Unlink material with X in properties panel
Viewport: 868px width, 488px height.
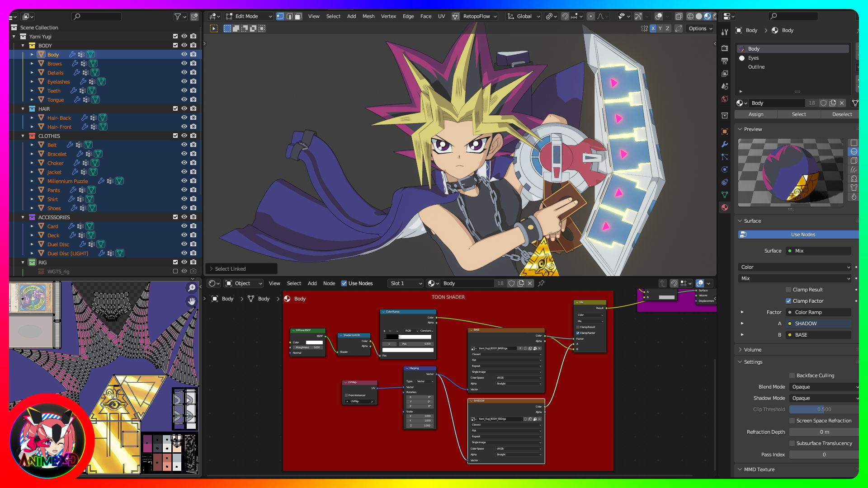click(842, 103)
